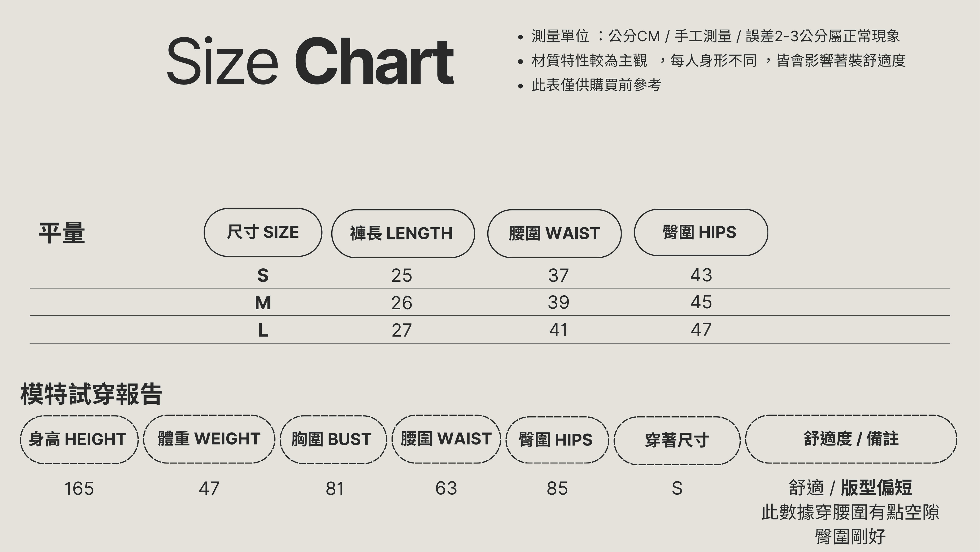Viewport: 980px width, 552px height.
Task: Click the 模特試穿報告 section heading
Action: (x=91, y=394)
